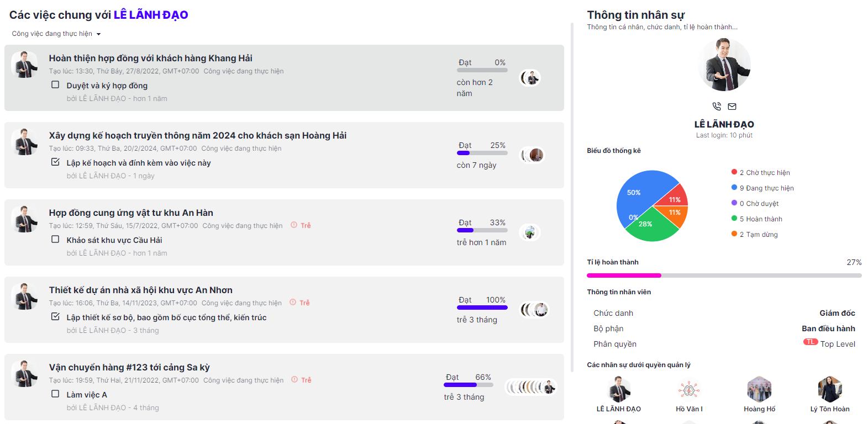Click the phone call icon under profile photo
This screenshot has height=424, width=868.
[x=717, y=107]
